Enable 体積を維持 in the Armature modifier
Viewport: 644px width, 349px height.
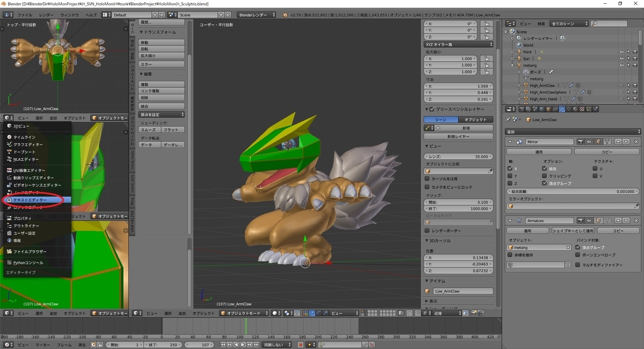pyautogui.click(x=510, y=255)
